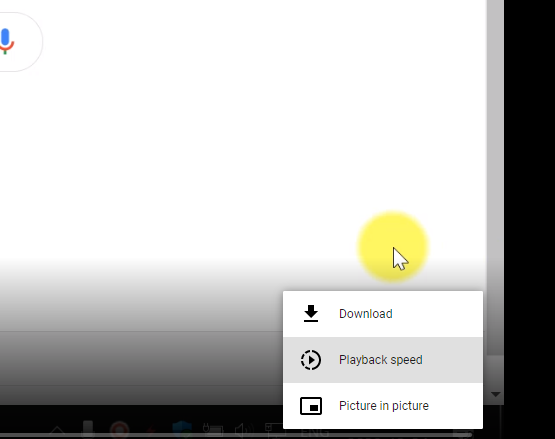Click the vertical scrollbar thumb
The image size is (555, 439).
[496, 177]
